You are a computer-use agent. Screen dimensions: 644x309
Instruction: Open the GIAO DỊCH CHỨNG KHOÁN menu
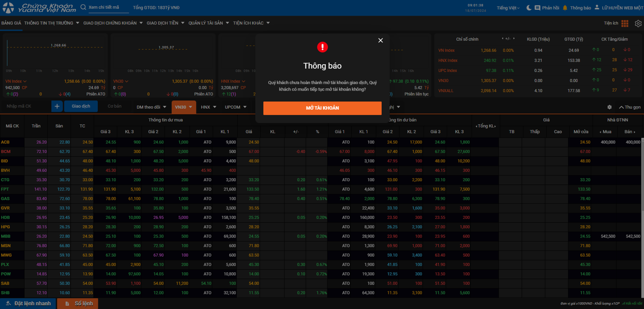pyautogui.click(x=113, y=23)
